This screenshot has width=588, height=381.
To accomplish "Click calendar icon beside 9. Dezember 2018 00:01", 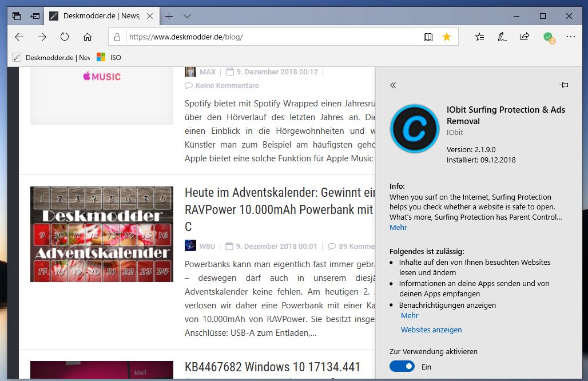I will pos(229,246).
